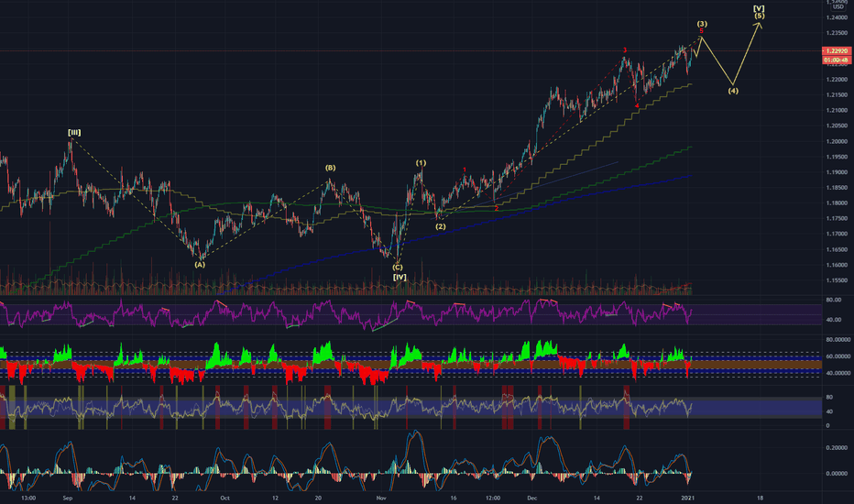Viewport: 854px width, 504px height.
Task: Select the [IV] wave label
Action: [400, 278]
